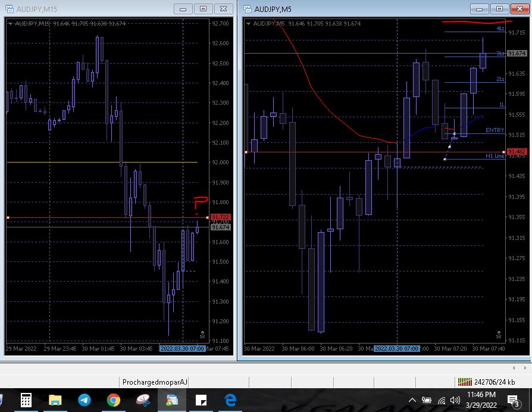Click the AUDJPY,M15 window chart icon

[x=9, y=9]
